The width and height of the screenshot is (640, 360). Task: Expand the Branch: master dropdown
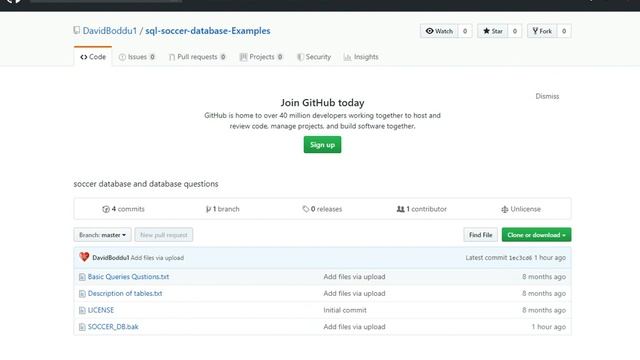pyautogui.click(x=102, y=235)
